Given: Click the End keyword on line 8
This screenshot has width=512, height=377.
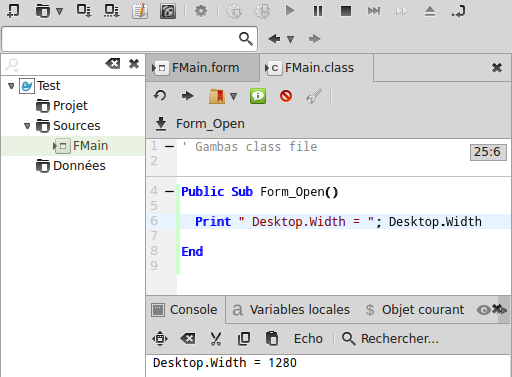Looking at the screenshot, I should 192,251.
